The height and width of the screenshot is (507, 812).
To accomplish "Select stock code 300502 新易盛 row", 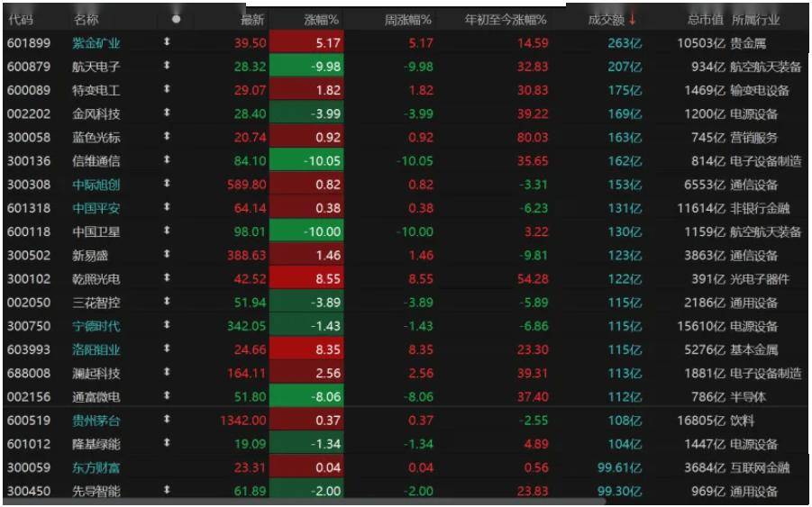I will pyautogui.click(x=29, y=256).
